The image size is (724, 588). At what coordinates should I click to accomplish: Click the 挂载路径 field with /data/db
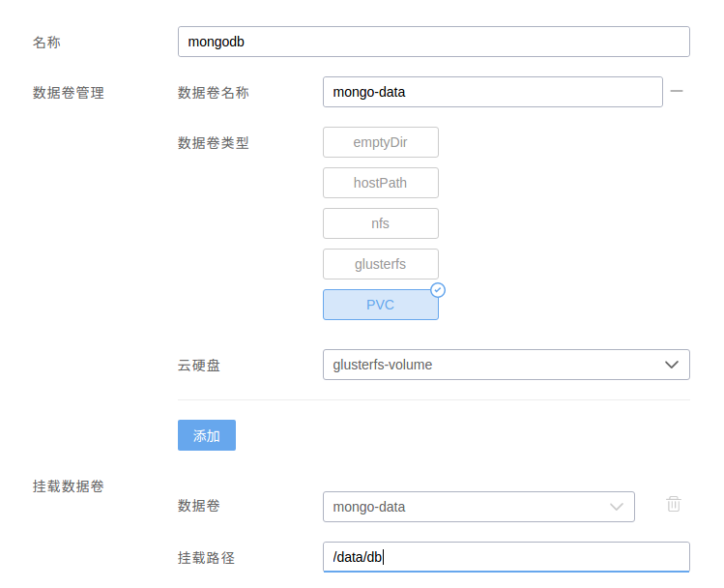(506, 557)
